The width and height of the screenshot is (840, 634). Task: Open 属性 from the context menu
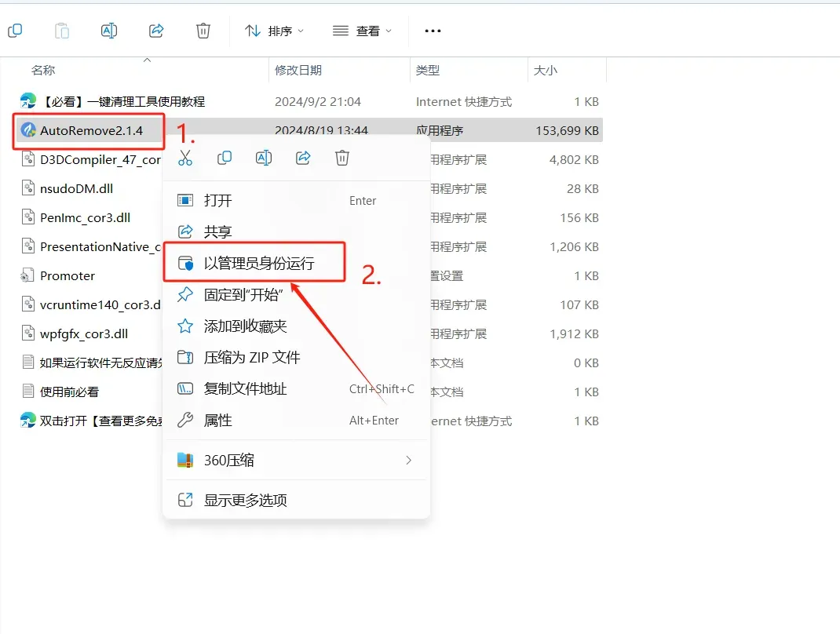click(x=296, y=421)
